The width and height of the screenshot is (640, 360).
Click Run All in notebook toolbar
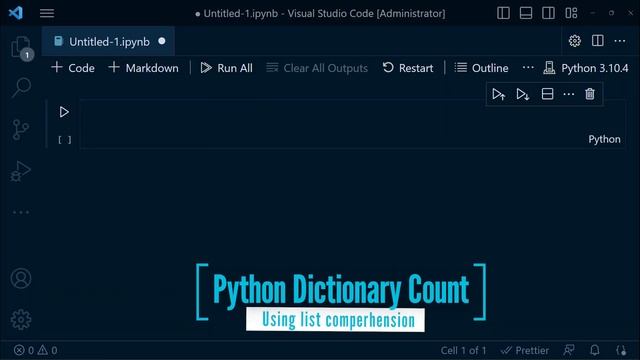227,68
